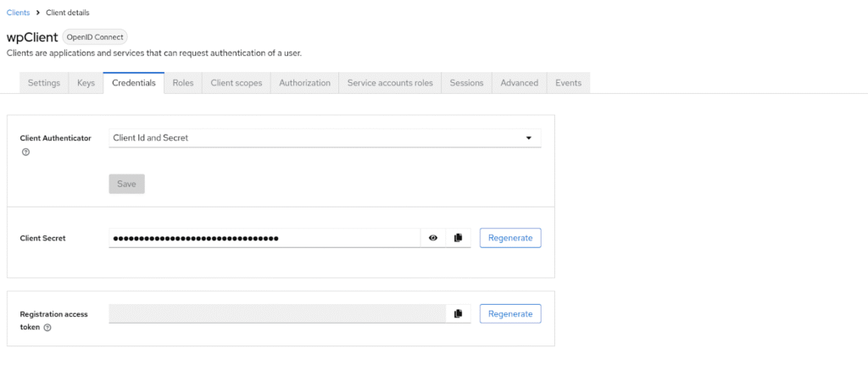Navigate to Clients breadcrumb link

pyautogui.click(x=18, y=13)
